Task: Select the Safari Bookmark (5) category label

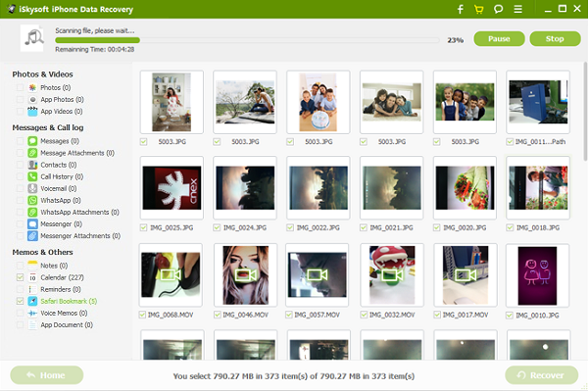Action: click(69, 301)
